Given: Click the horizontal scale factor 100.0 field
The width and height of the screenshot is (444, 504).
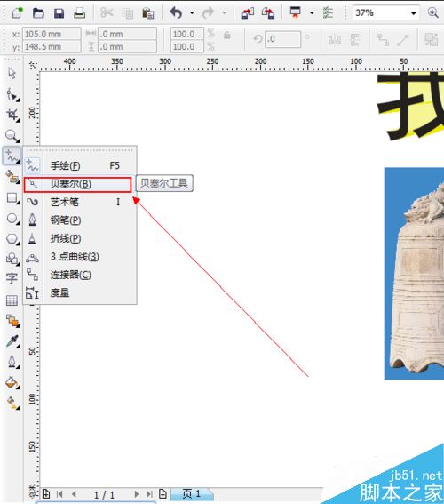Looking at the screenshot, I should point(186,34).
